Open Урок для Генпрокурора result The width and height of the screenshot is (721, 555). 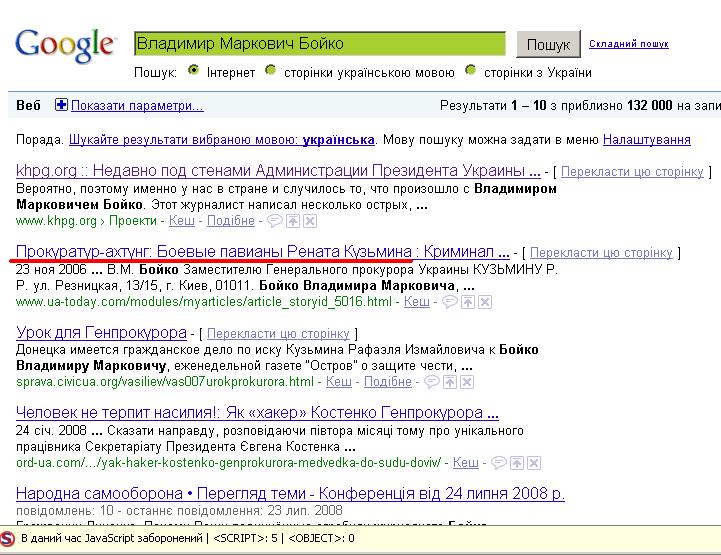pyautogui.click(x=101, y=332)
